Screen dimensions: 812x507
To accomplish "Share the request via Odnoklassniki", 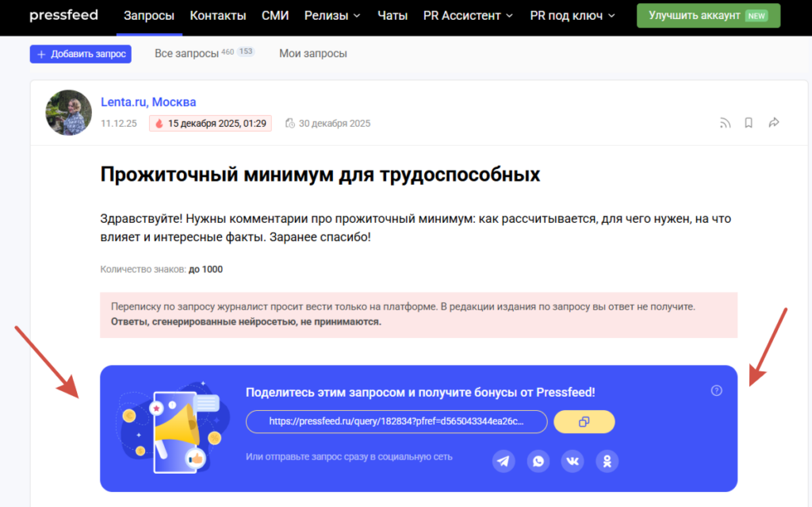I will coord(607,461).
